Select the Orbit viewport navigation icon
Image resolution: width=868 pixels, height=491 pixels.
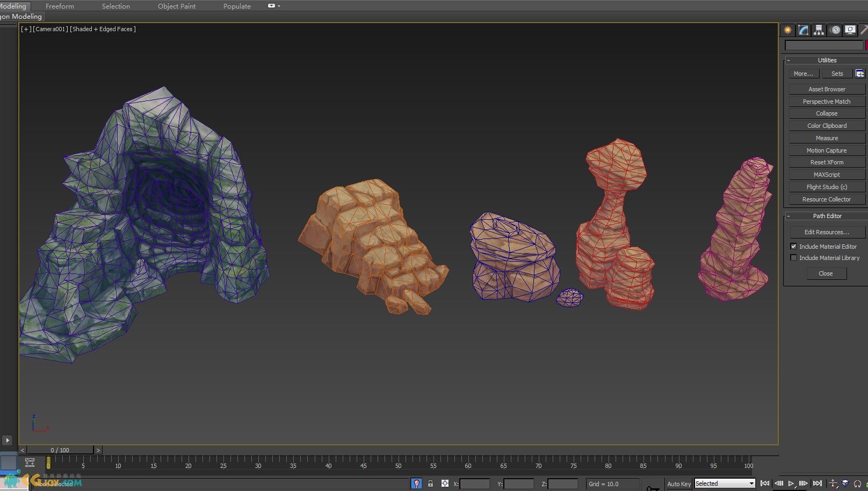tap(858, 483)
